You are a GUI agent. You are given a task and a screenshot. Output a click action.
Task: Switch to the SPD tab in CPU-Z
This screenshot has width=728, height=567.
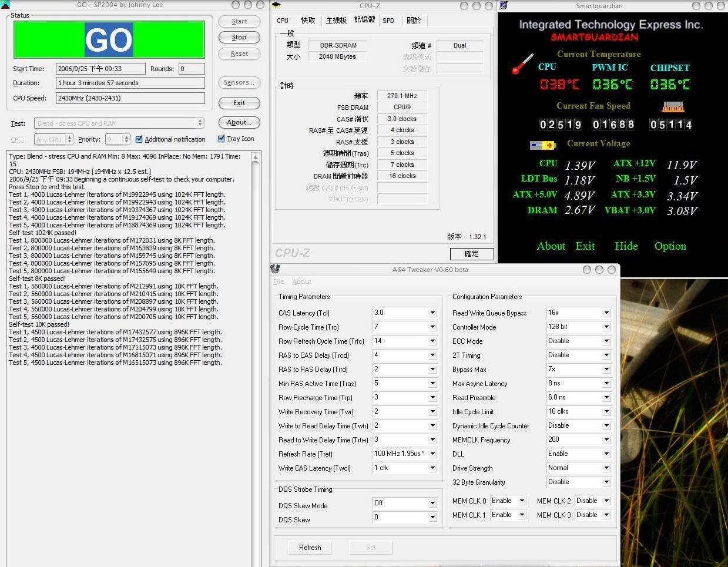click(388, 20)
